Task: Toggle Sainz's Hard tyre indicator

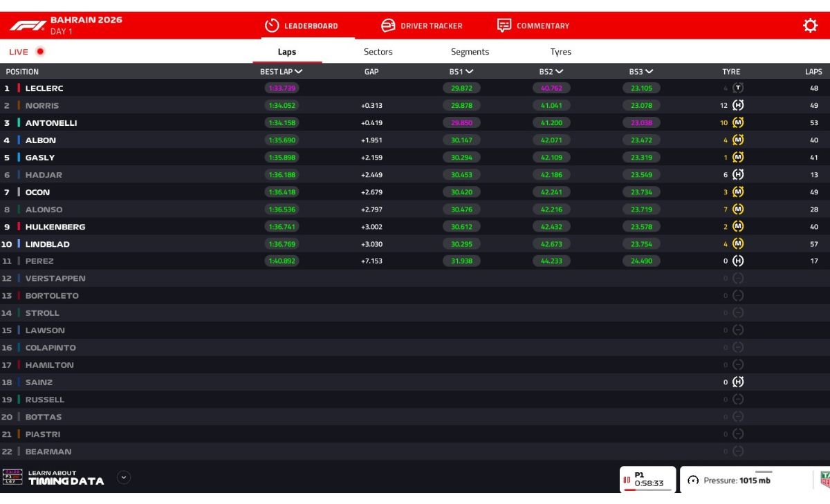Action: tap(737, 382)
